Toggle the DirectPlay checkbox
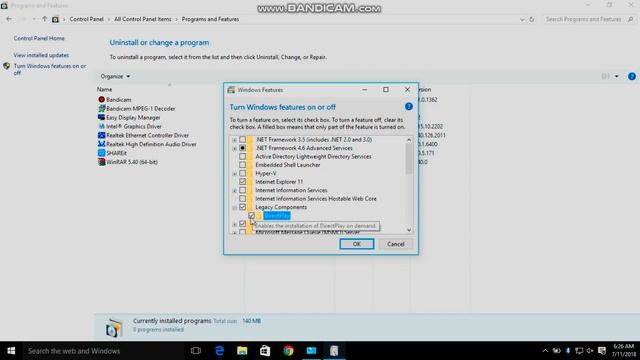Screen dimensions: 640x360 coord(251,216)
